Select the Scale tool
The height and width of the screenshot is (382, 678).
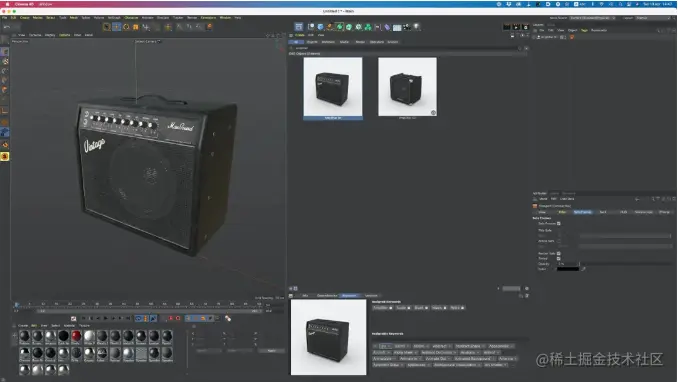[135, 27]
